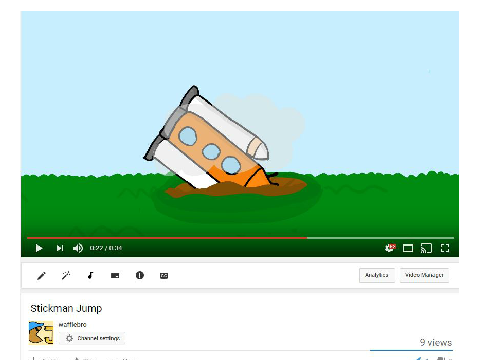Viewport: 480px width, 360px height.
Task: Seek on the red video progress bar
Action: pos(240,238)
